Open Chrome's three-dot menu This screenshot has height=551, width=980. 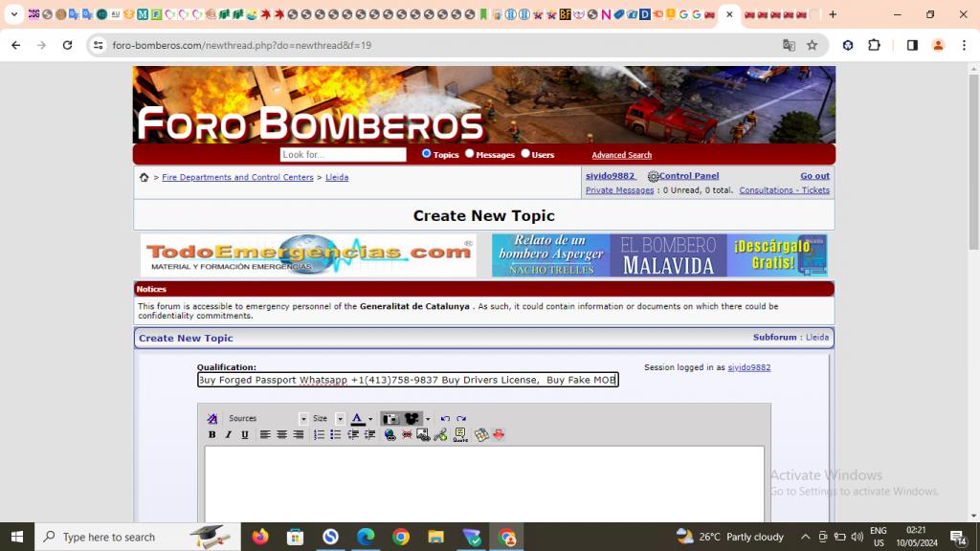click(964, 45)
